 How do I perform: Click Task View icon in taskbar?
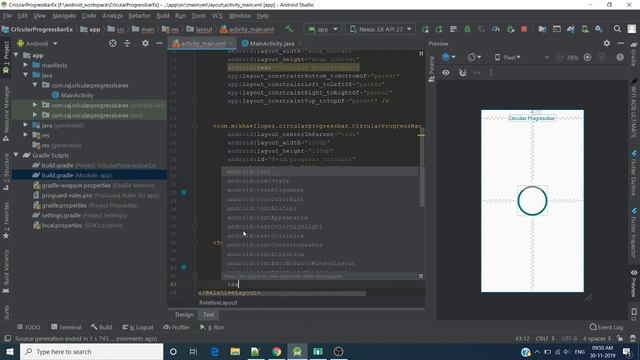tap(193, 351)
